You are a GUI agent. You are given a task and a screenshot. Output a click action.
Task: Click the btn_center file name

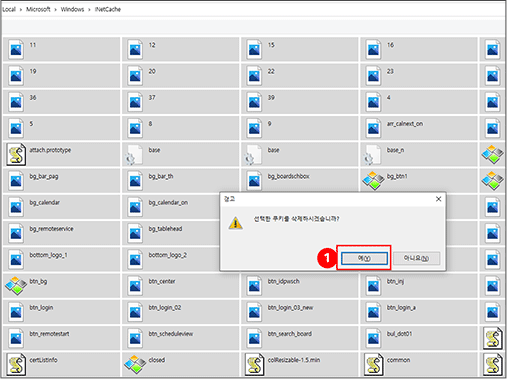[162, 281]
